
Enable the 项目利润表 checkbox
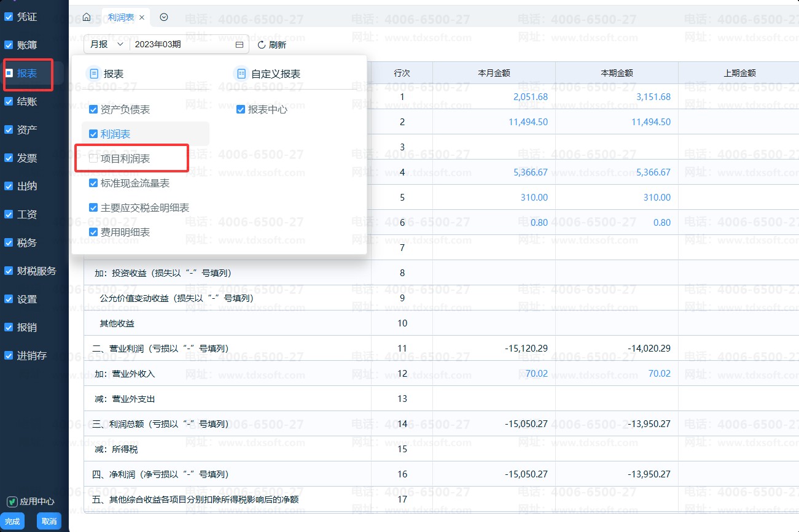(93, 158)
